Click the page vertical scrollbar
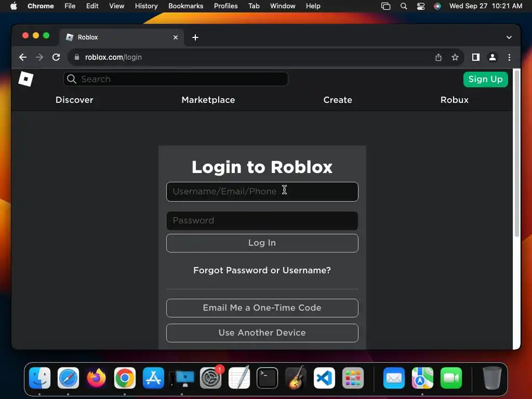This screenshot has height=399, width=532. point(517,153)
